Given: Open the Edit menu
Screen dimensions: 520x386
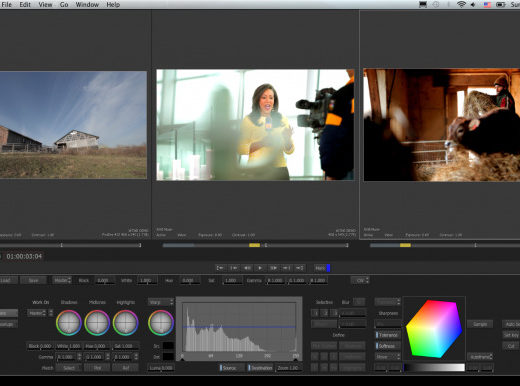Looking at the screenshot, I should point(25,5).
